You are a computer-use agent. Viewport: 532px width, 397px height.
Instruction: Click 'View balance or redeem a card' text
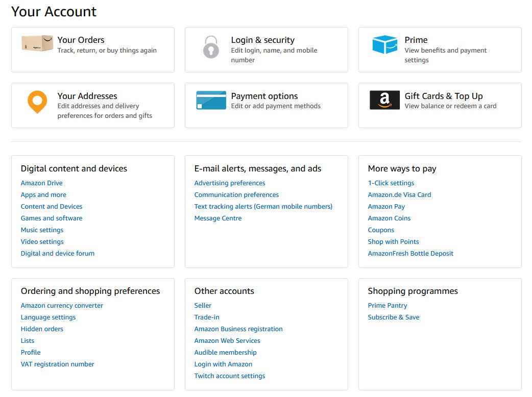(x=450, y=106)
